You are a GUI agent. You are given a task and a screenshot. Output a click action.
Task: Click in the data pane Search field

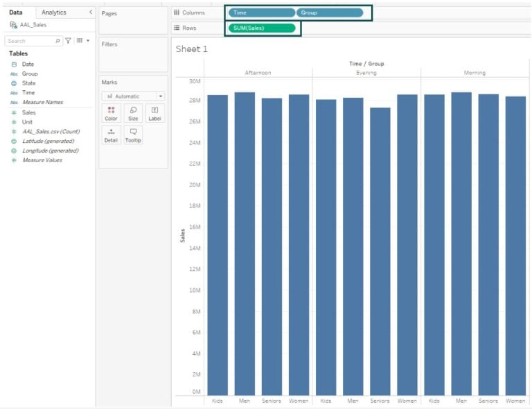(x=29, y=41)
